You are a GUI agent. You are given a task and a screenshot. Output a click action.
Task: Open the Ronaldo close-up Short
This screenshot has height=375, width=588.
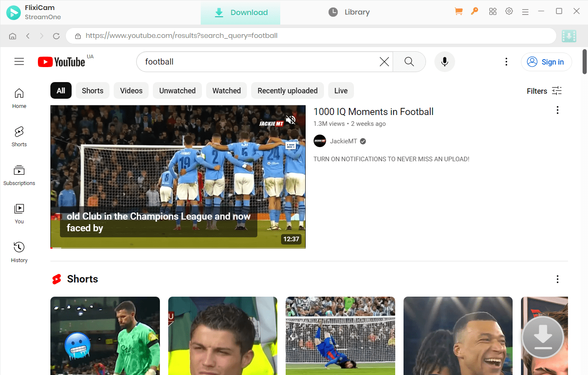point(223,336)
